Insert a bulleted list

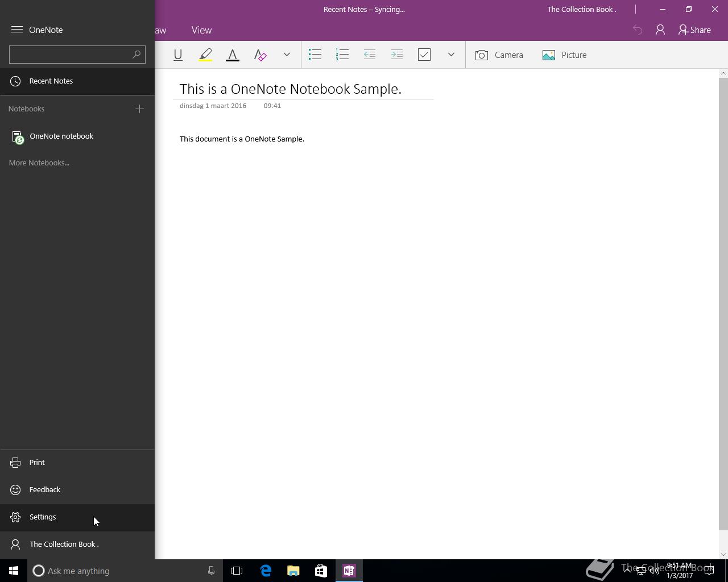click(x=315, y=55)
